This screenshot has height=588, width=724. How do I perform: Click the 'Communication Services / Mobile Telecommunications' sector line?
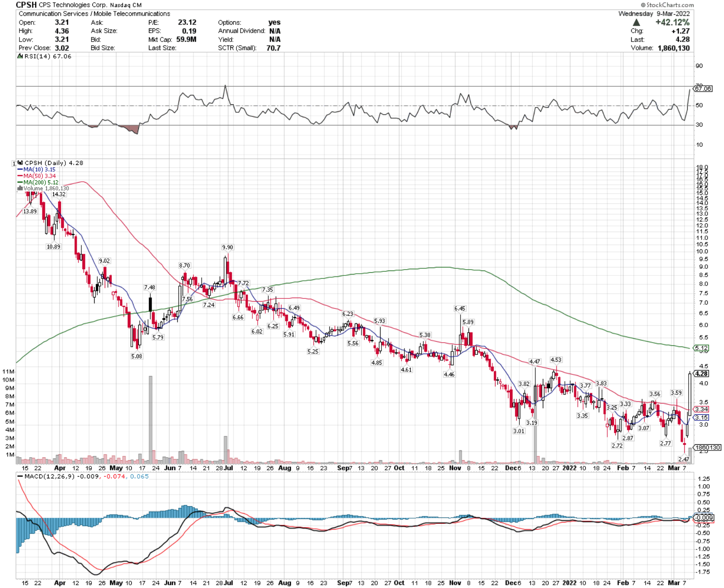[x=94, y=14]
